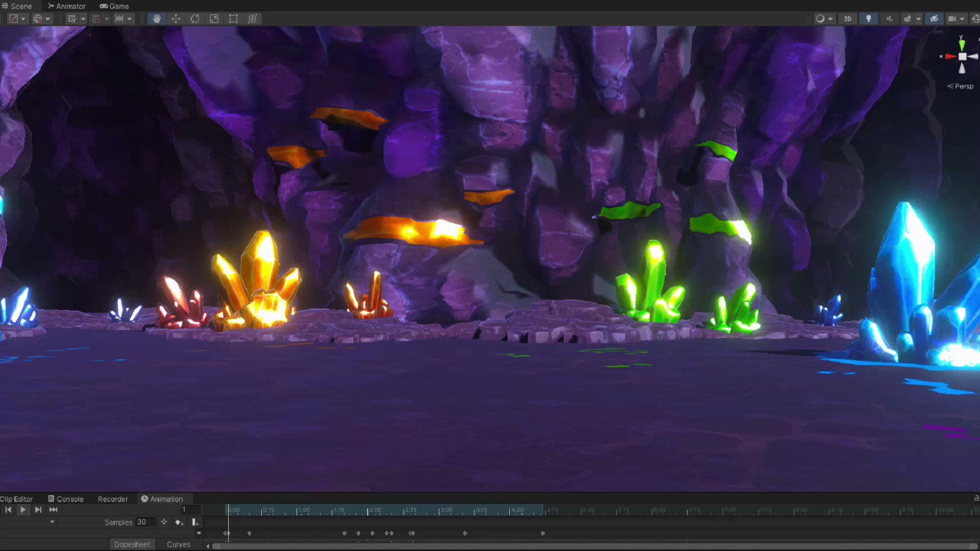Screen dimensions: 980x551
Task: Select the Hand (View) tool
Action: [157, 19]
